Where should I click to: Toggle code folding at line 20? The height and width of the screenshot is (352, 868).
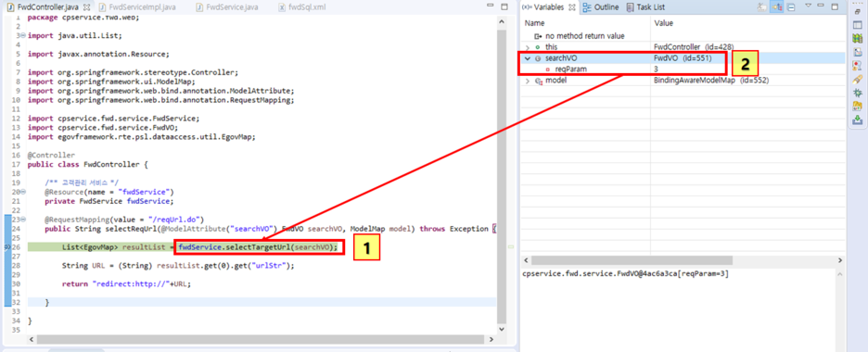(x=22, y=191)
